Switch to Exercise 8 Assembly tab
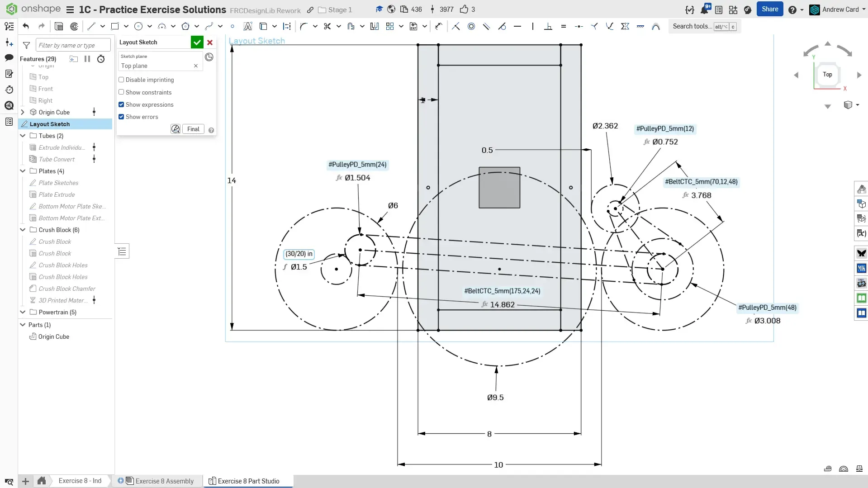Viewport: 868px width, 488px height. [x=164, y=481]
